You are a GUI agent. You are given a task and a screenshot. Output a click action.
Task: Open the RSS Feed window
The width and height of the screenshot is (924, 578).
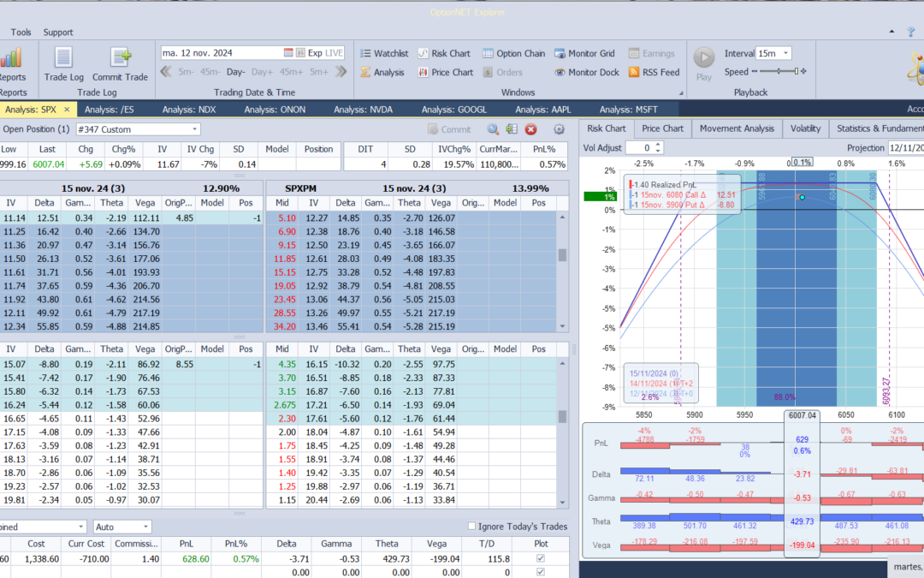pyautogui.click(x=654, y=72)
